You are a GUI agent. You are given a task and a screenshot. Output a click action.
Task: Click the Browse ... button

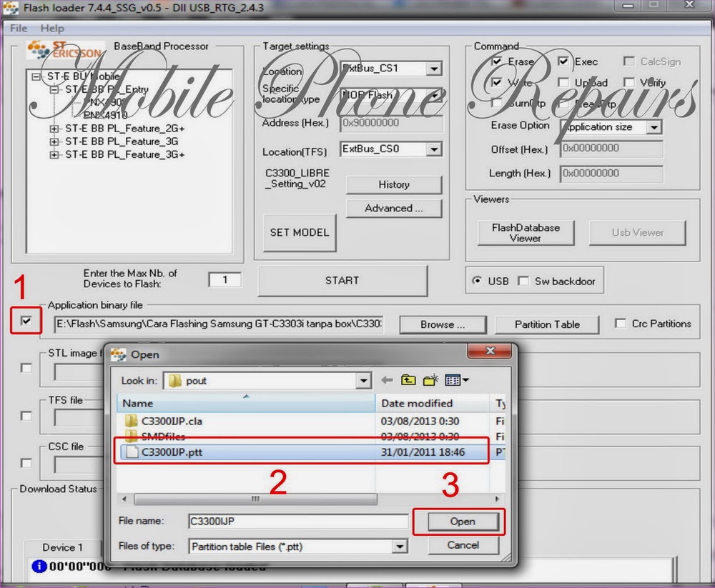point(443,324)
